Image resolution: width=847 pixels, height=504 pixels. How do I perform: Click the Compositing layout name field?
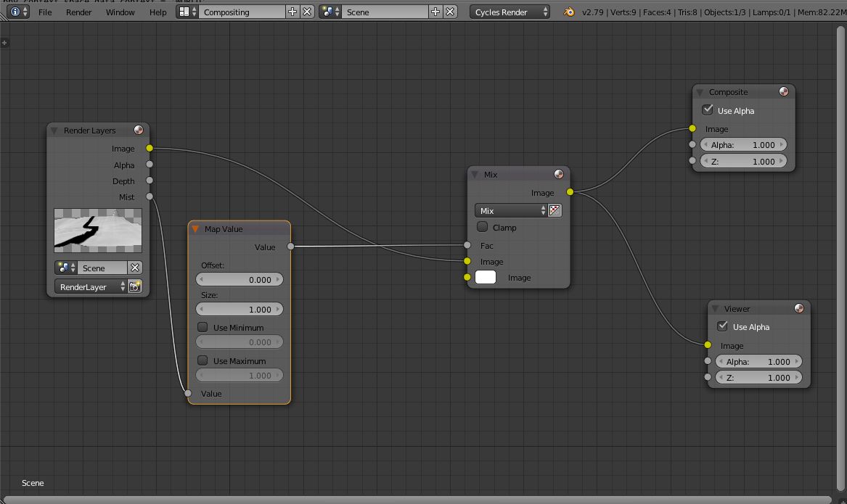pos(242,12)
